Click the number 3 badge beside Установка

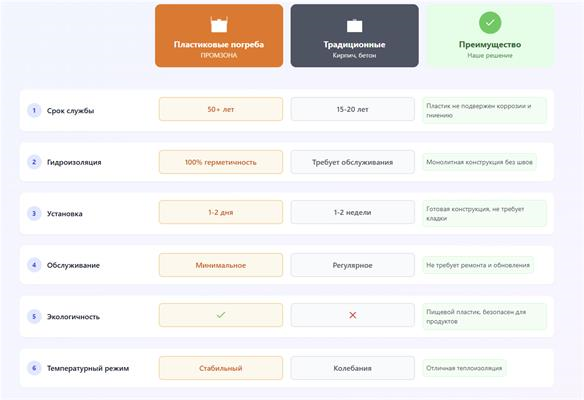pos(34,213)
